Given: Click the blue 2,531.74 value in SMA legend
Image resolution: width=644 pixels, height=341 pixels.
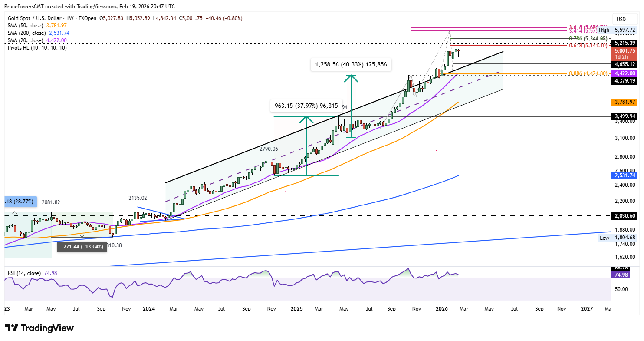Looking at the screenshot, I should 59,33.
